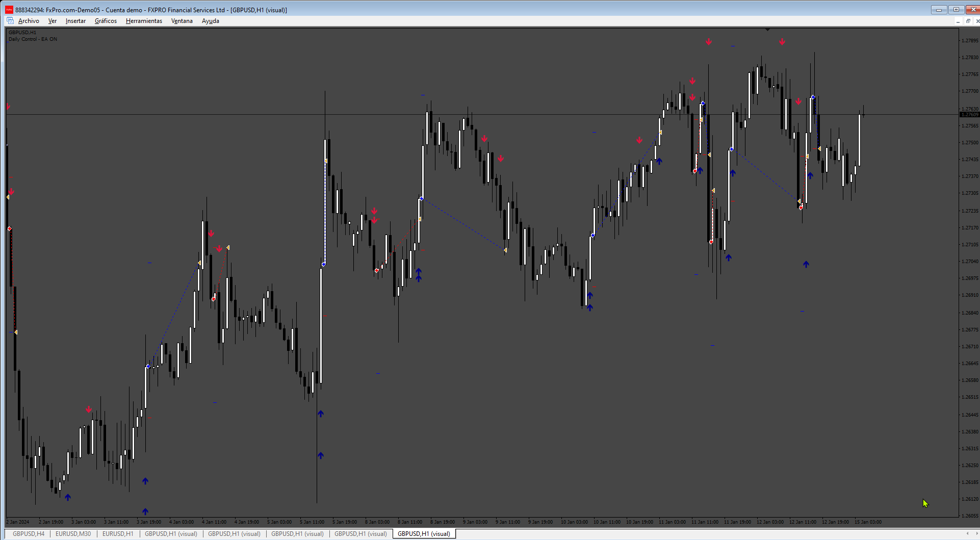Click the Daily Control - EA ON label
Image resolution: width=980 pixels, height=540 pixels.
(33, 39)
